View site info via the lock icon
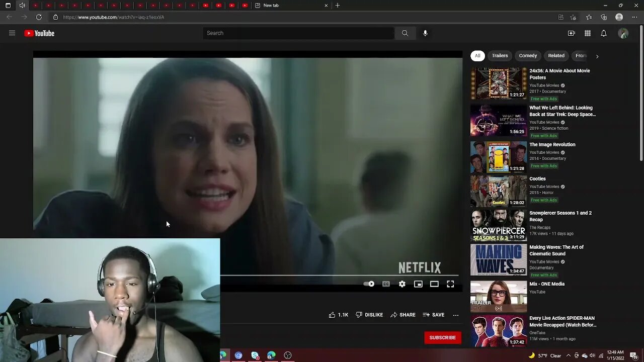 click(56, 17)
